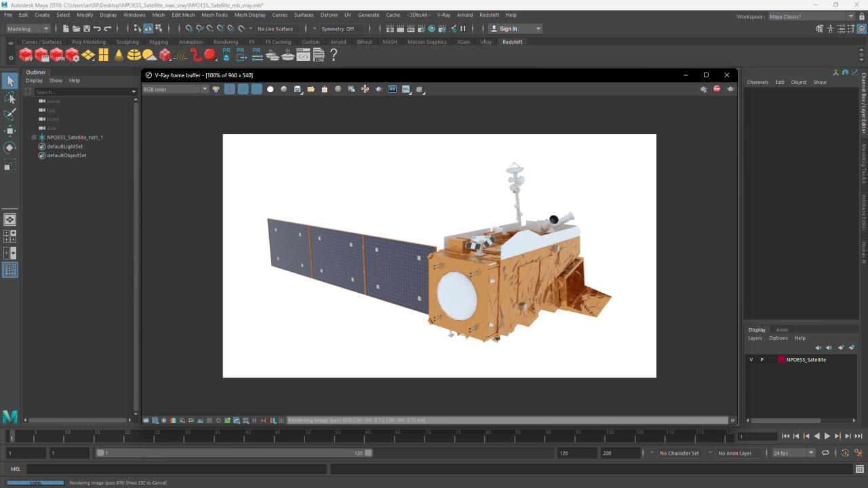The width and height of the screenshot is (868, 488).
Task: Click the color corrections icon beside RGB color
Action: pos(216,89)
